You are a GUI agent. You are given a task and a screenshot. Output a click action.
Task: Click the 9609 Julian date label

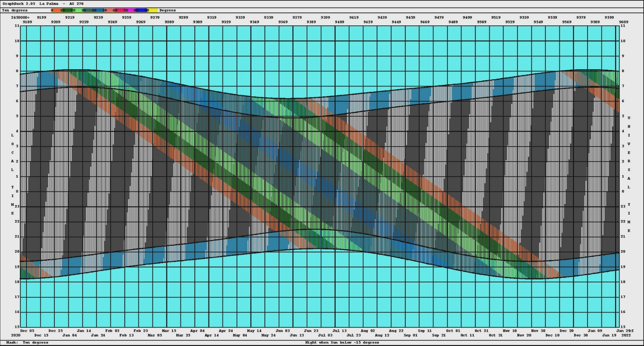click(x=623, y=22)
